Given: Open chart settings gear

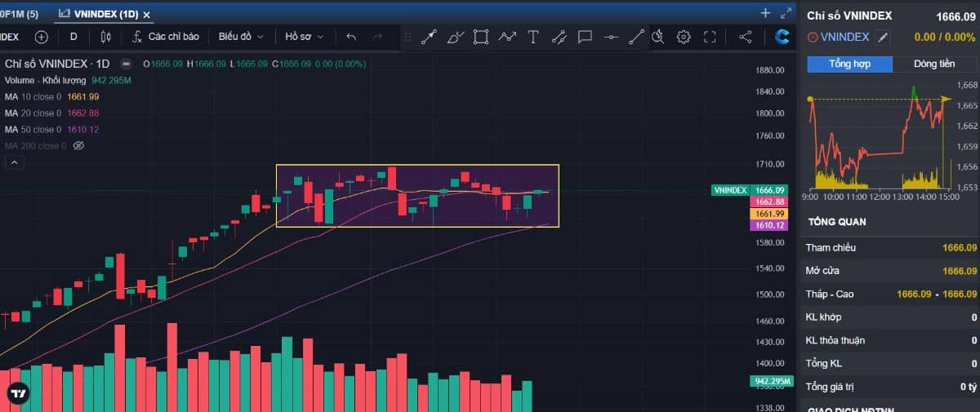Looking at the screenshot, I should [x=684, y=37].
